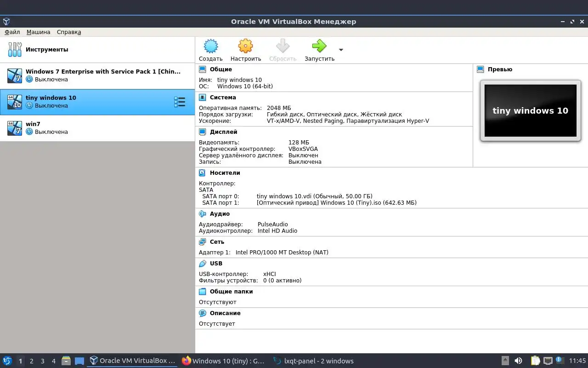Open the Дисплей settings header

(x=224, y=132)
